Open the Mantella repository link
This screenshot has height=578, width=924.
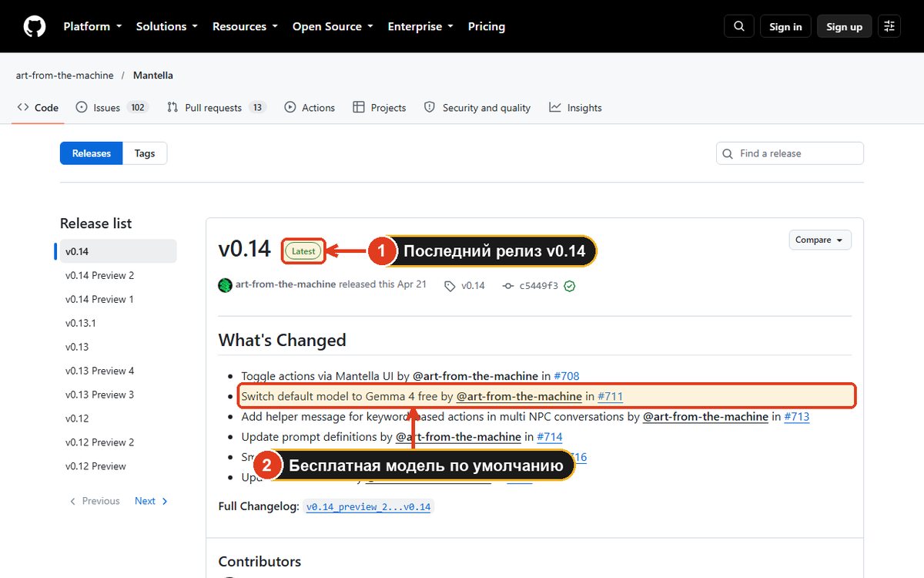tap(153, 76)
